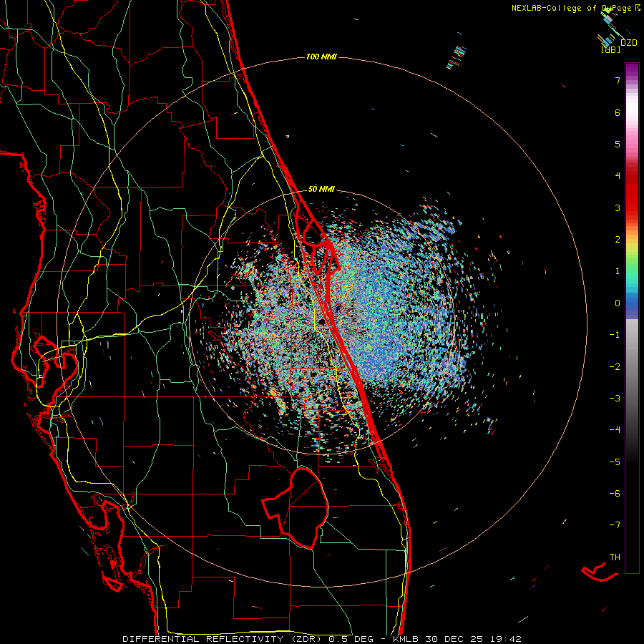Viewport: 644px width, 644px height.
Task: Click the "TH" label under the color scale
Action: pyautogui.click(x=615, y=557)
